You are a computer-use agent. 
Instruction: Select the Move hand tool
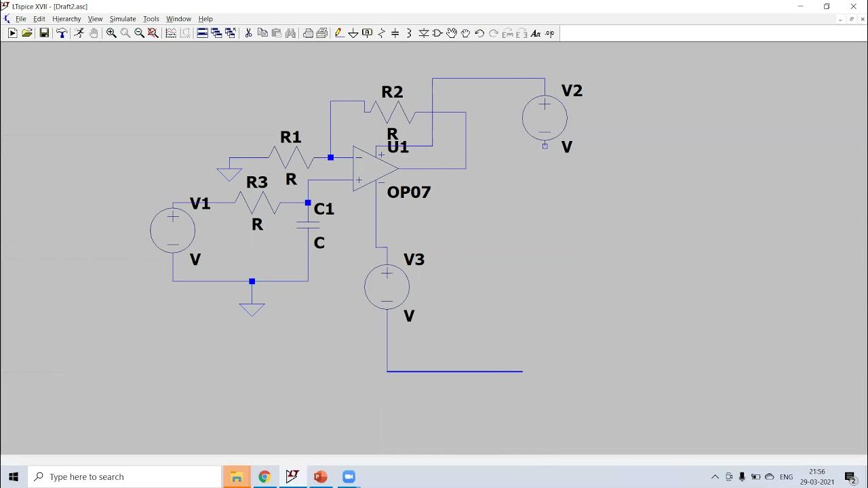(x=452, y=33)
